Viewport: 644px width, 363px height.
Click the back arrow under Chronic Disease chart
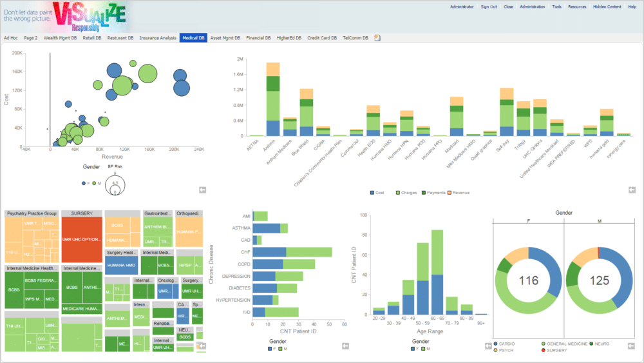345,346
